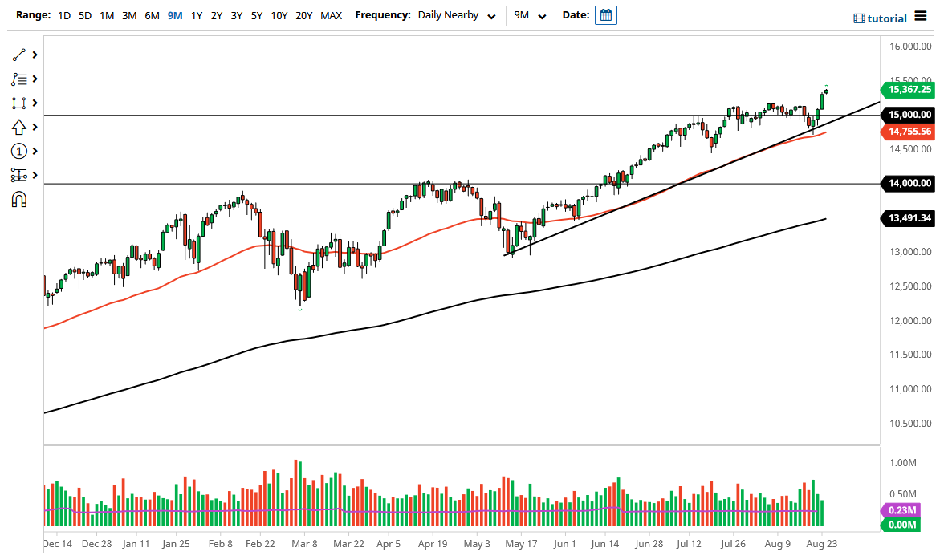Enable the 1Y range view
The image size is (944, 560).
click(x=197, y=15)
